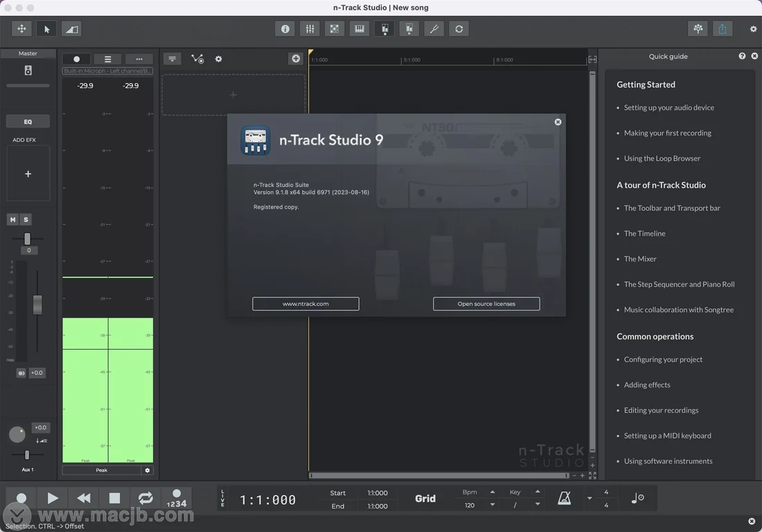Open the track routing nodes icon

point(197,59)
